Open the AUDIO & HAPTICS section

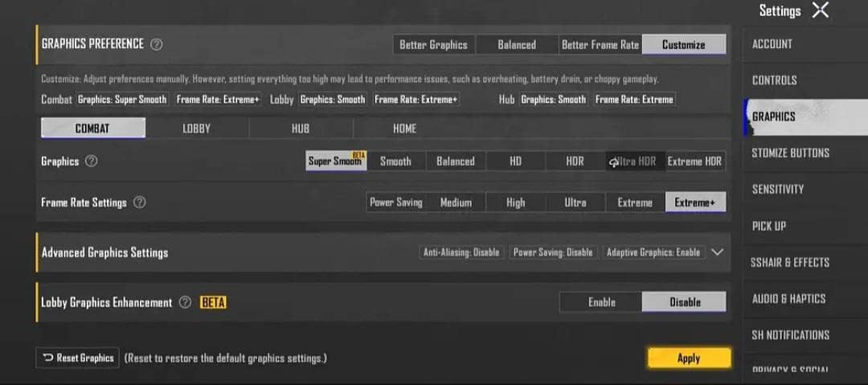[789, 299]
